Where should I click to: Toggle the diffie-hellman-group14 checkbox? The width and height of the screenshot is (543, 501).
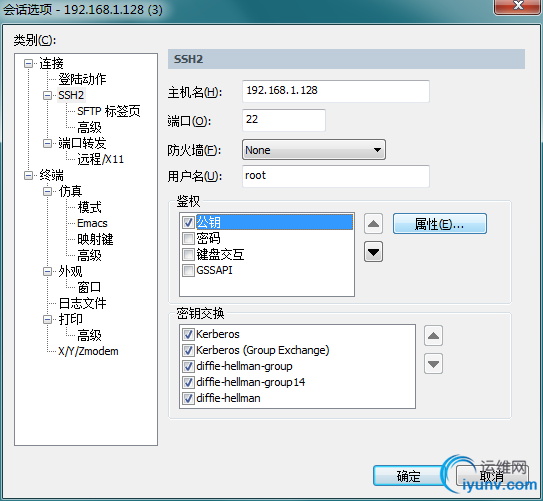(x=188, y=382)
